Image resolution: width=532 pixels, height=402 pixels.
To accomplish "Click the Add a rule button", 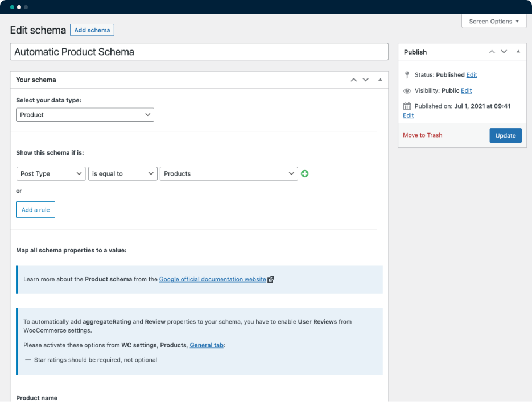I will click(35, 210).
